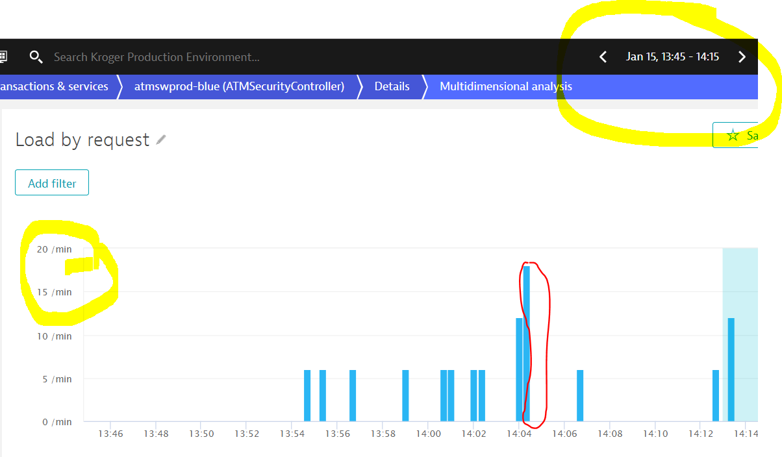Click the Search Kroger Production Environment field
This screenshot has height=457, width=782.
[157, 57]
